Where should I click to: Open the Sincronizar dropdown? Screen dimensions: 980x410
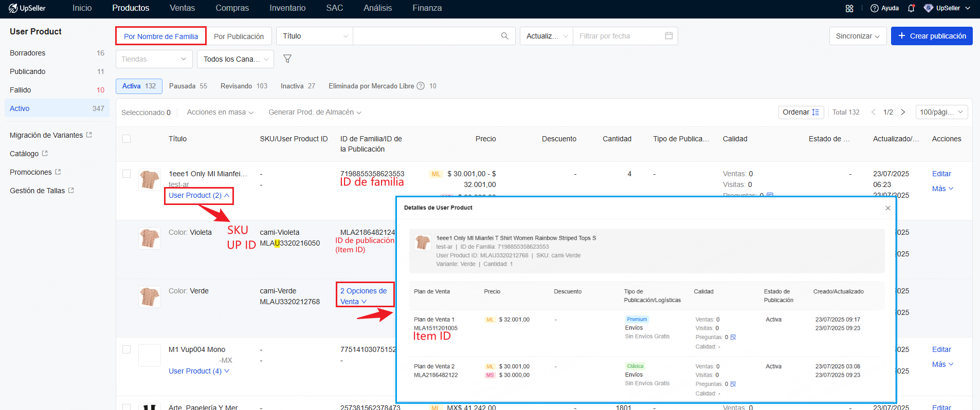[x=858, y=36]
